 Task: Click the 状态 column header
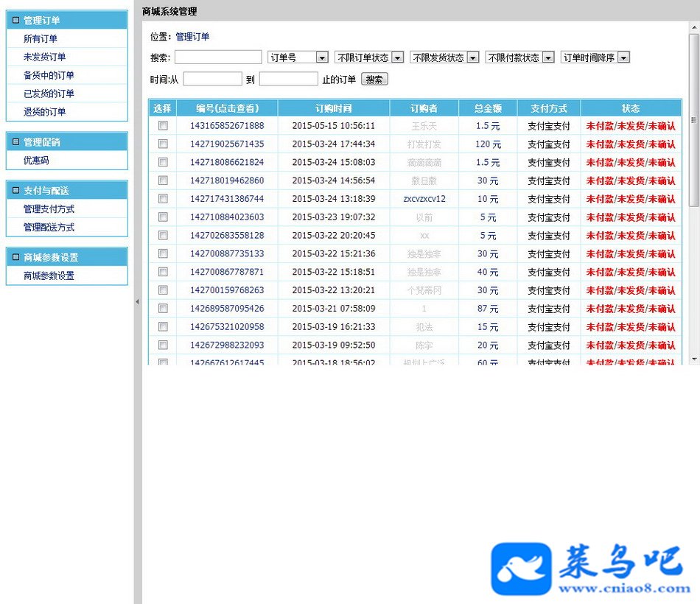coord(631,108)
